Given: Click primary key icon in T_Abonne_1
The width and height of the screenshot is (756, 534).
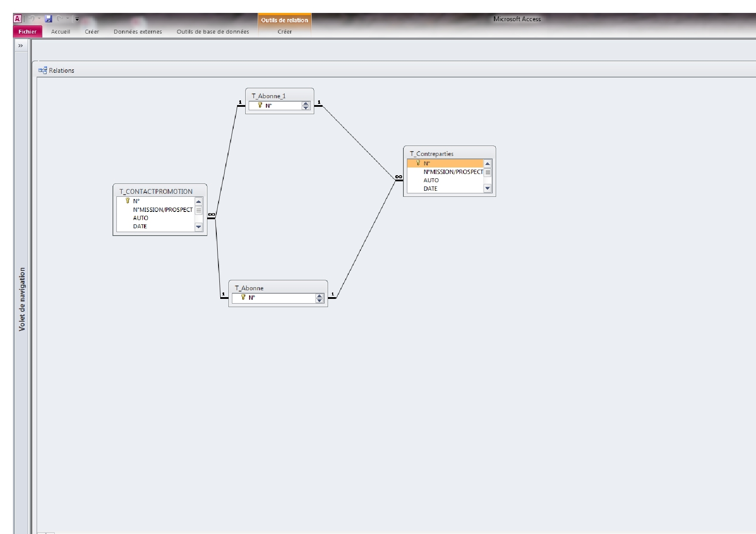Looking at the screenshot, I should coord(260,105).
